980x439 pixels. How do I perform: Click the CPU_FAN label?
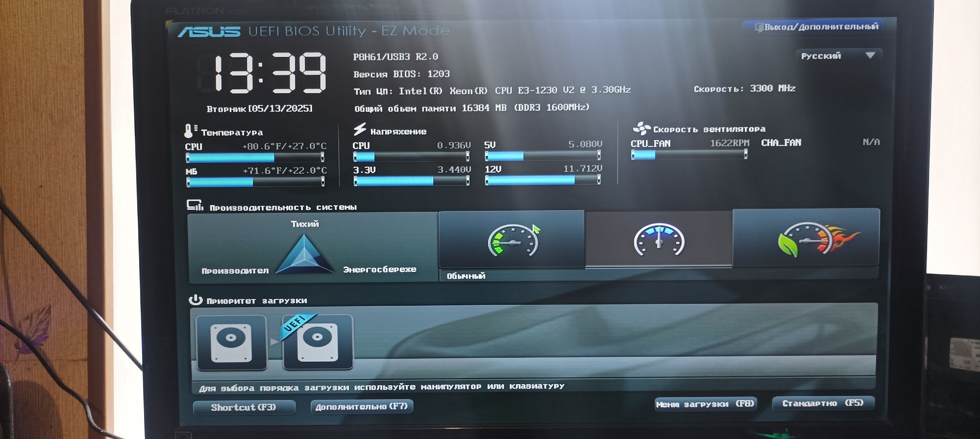coord(650,144)
